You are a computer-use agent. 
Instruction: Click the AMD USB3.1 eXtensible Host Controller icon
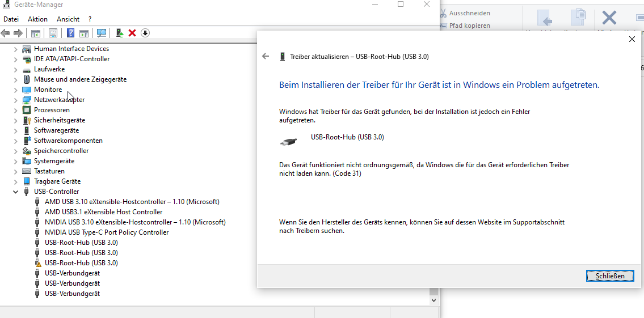tap(37, 212)
